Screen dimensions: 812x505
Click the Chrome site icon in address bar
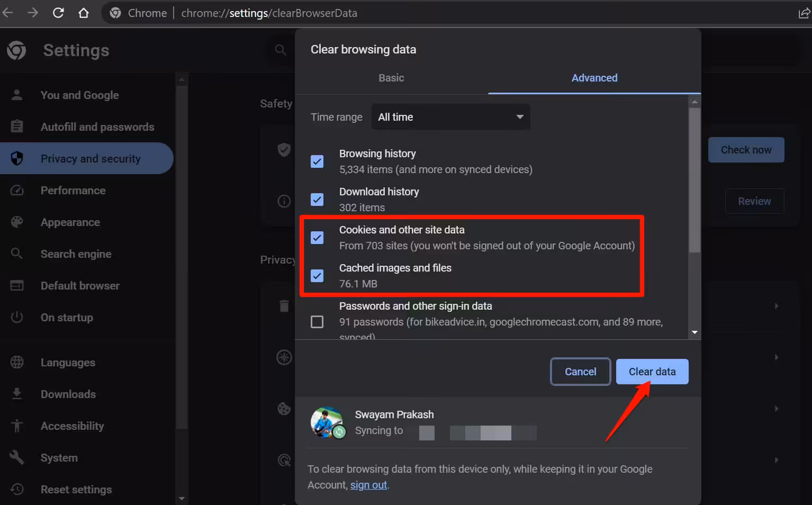pyautogui.click(x=115, y=13)
